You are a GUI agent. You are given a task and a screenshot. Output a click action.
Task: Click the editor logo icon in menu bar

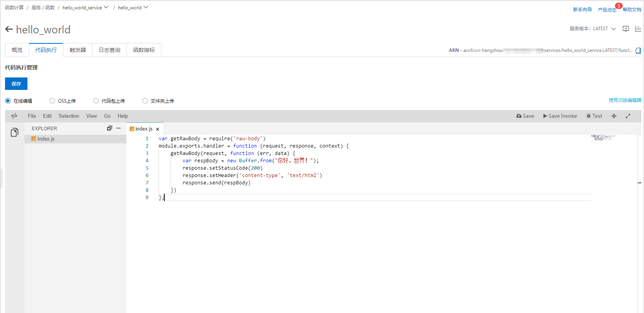click(14, 116)
